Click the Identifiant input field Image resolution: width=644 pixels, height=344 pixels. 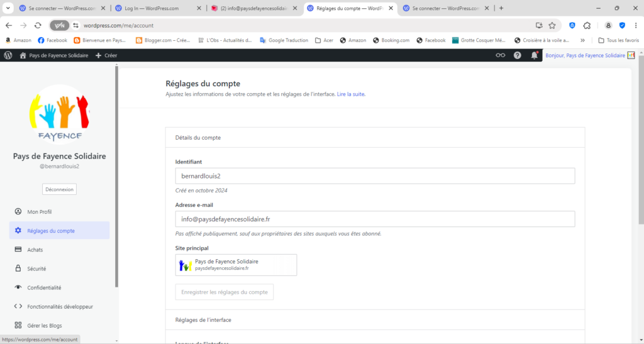(375, 176)
